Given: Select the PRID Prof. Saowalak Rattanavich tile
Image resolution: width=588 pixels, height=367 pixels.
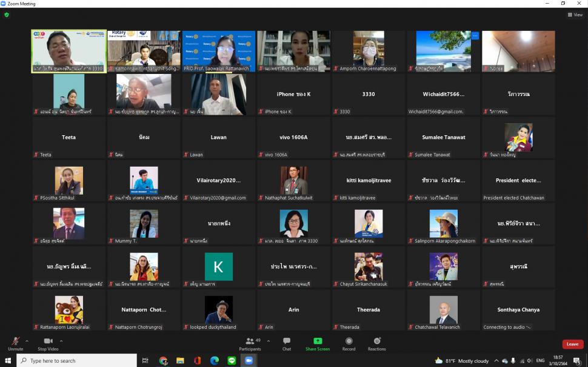Looking at the screenshot, I should click(219, 52).
